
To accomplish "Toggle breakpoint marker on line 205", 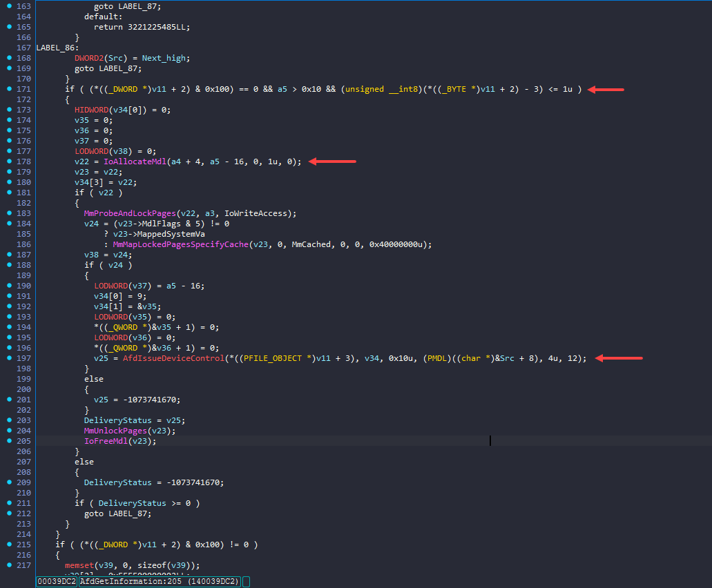I will click(9, 441).
